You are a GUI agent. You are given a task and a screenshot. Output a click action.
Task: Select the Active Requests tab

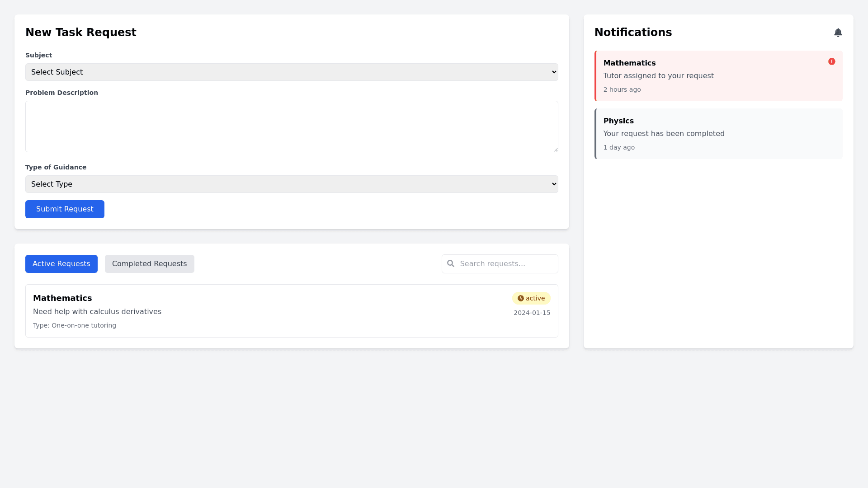tap(61, 264)
